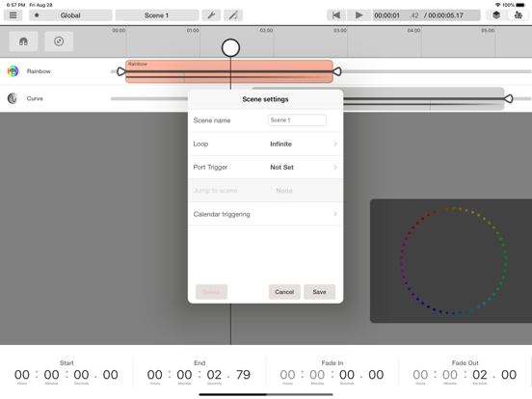Viewport: 532px width, 399px height.
Task: Select the Rainbow effect icon
Action: (13, 71)
